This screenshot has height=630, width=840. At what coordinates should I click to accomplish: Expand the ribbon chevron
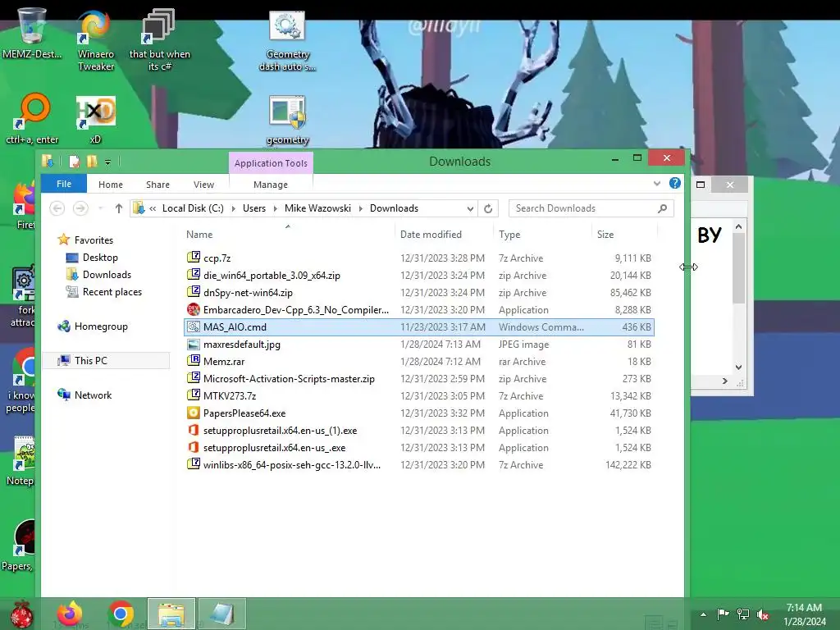point(657,184)
